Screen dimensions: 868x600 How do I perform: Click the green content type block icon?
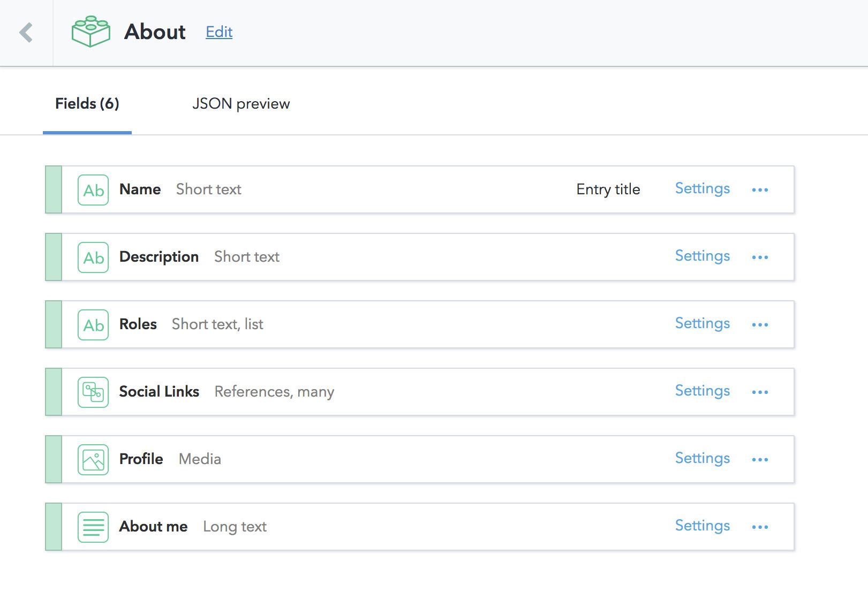(x=90, y=32)
